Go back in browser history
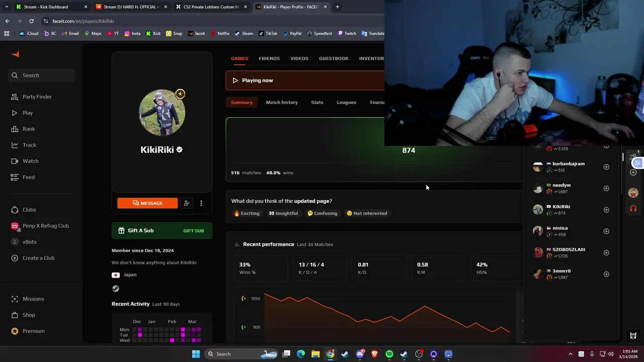644x362 pixels. (x=7, y=21)
